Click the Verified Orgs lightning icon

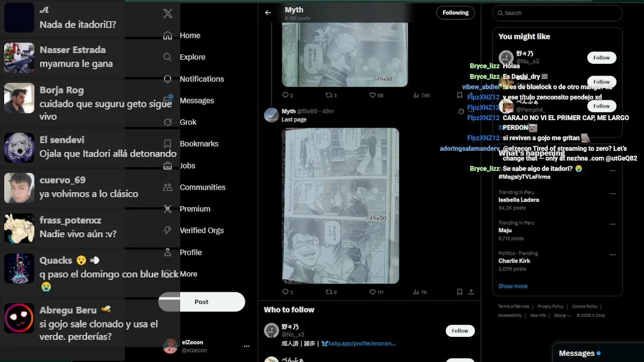coord(168,230)
